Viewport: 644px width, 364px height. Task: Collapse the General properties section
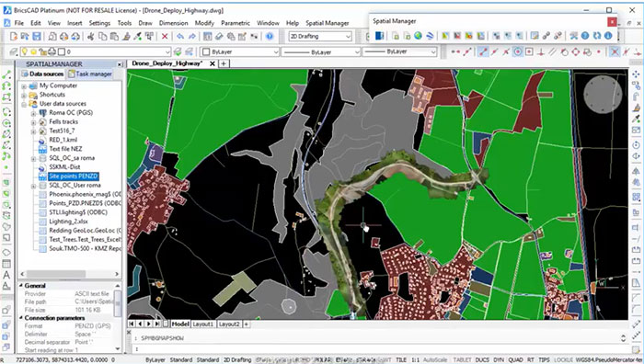click(x=21, y=285)
